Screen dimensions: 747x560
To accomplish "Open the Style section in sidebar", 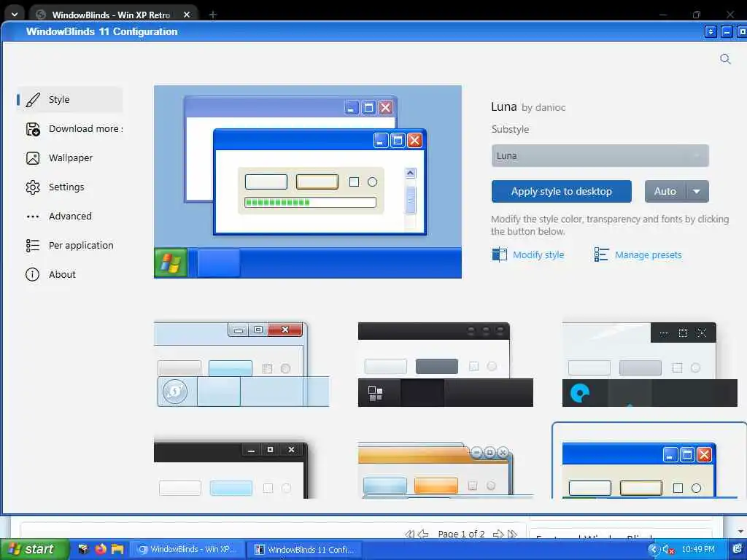I will point(69,99).
